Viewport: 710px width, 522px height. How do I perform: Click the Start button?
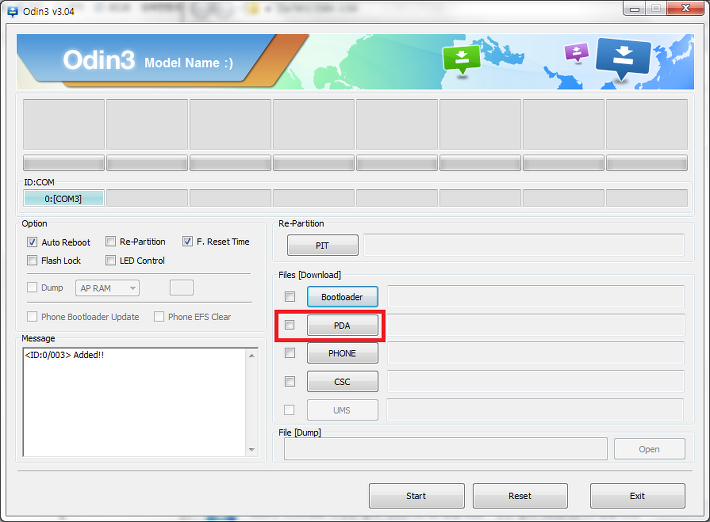click(x=417, y=496)
